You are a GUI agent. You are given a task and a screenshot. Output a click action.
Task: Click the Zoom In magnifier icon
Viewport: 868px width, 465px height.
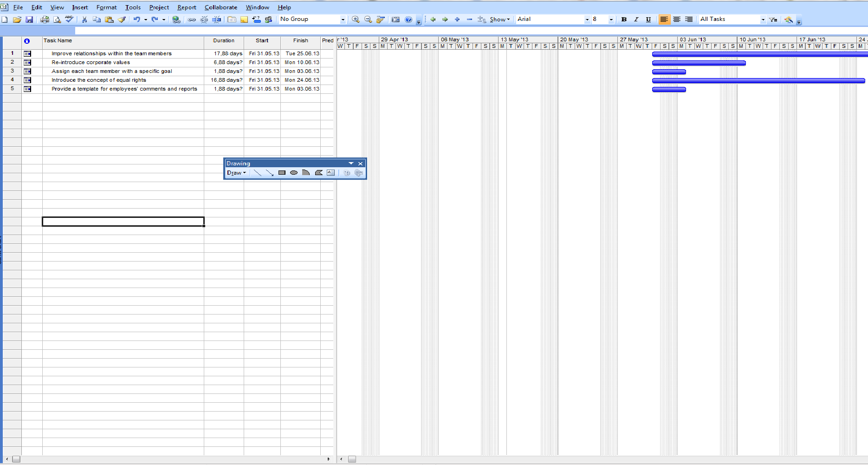point(356,20)
